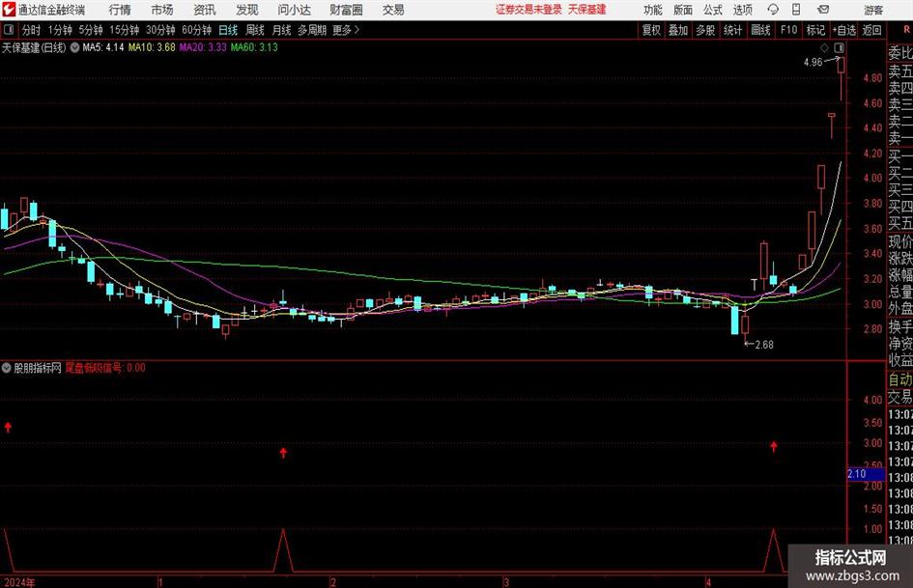Click the 证券交易未登录 login link

click(x=528, y=10)
